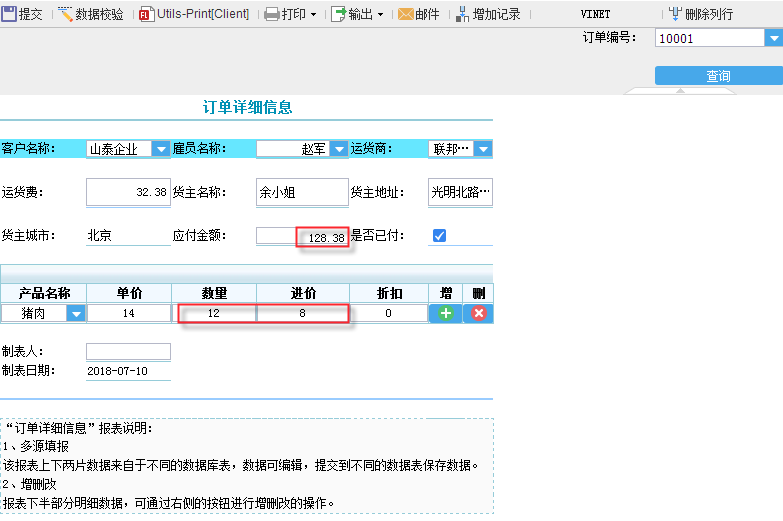Click the 1、多源填报 description line
The image size is (783, 521).
point(36,446)
